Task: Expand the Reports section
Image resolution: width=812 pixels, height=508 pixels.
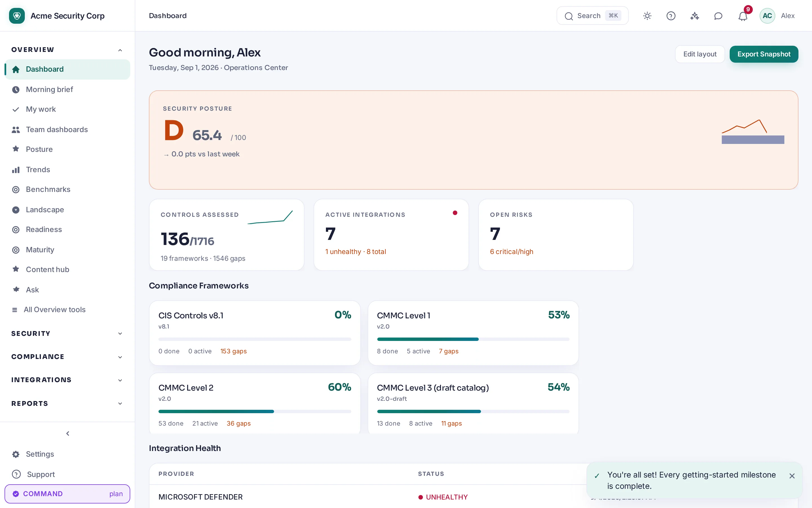Action: (67, 403)
